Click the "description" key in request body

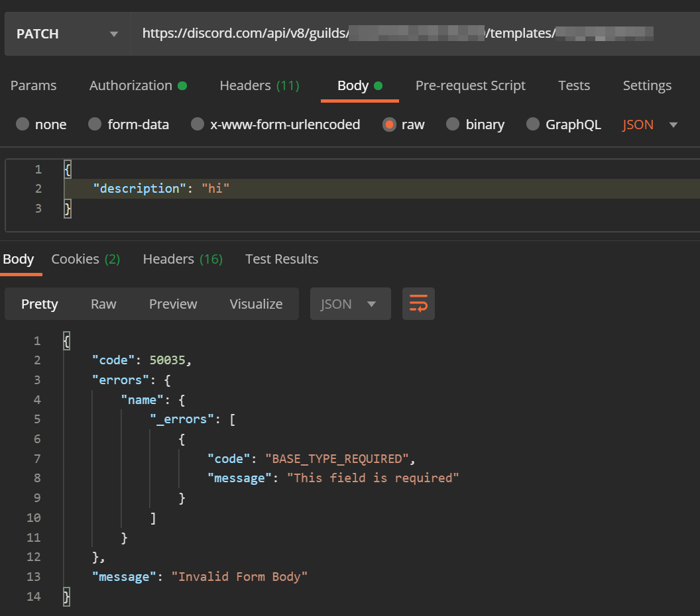(x=139, y=189)
